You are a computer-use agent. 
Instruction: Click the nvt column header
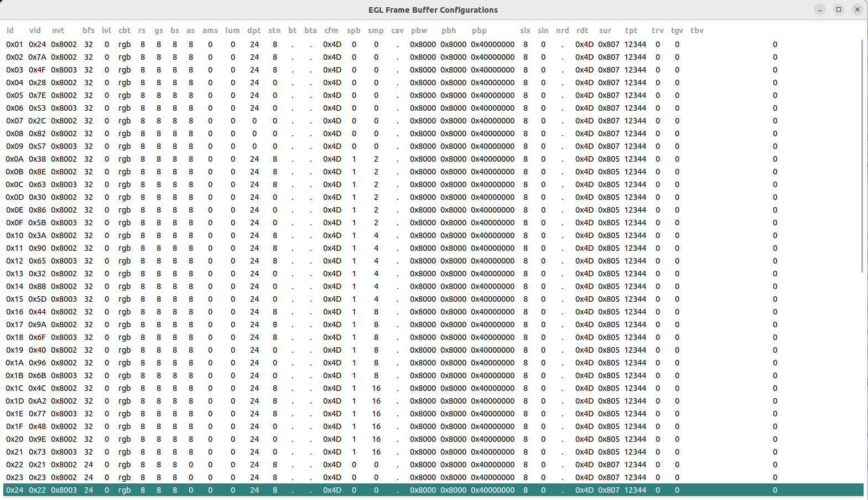pos(58,30)
